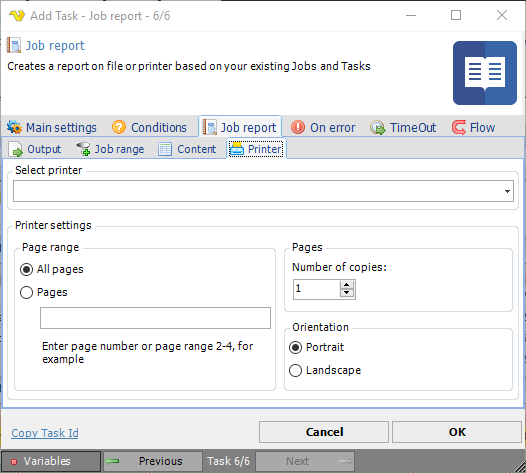Image resolution: width=526 pixels, height=473 pixels.
Task: Minimize the Add Task window
Action: (x=411, y=15)
